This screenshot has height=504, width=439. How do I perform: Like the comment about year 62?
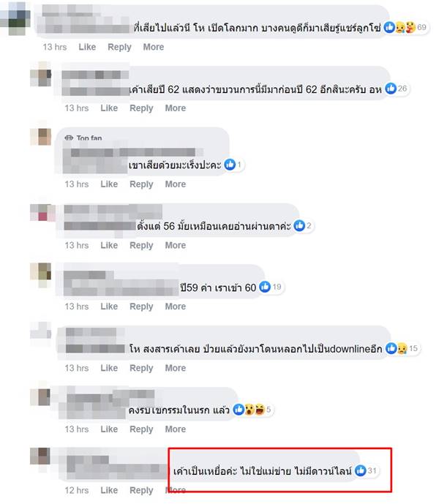coord(109,108)
